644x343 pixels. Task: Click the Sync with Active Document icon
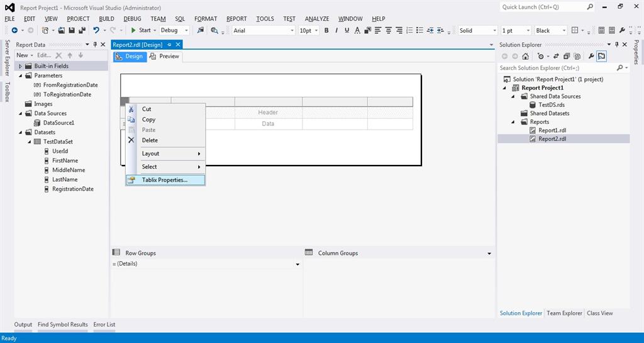(x=556, y=56)
